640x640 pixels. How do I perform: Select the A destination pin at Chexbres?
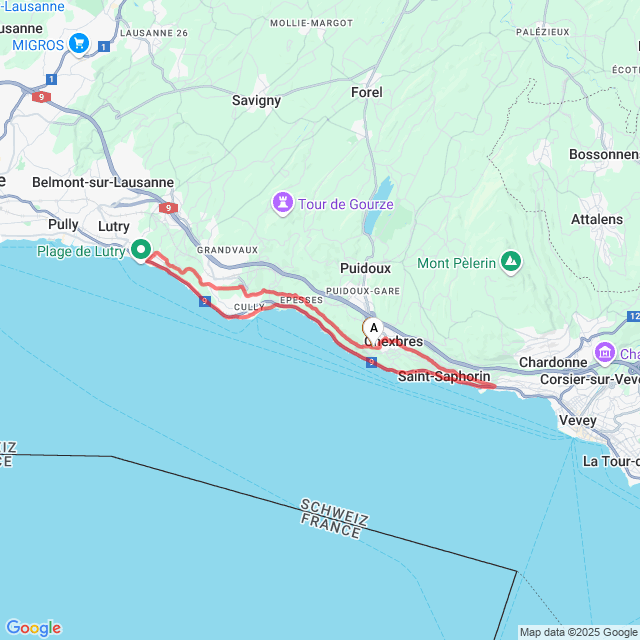(x=373, y=330)
